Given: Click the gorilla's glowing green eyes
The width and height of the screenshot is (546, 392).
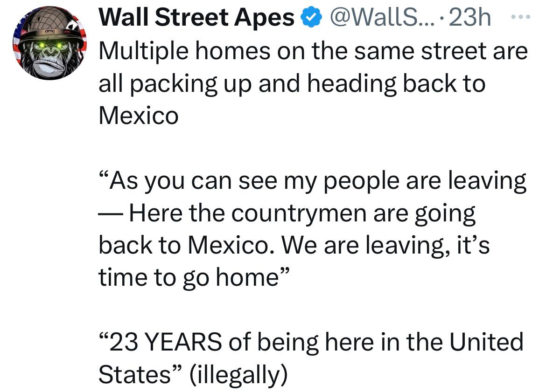Looking at the screenshot, I should [x=49, y=46].
